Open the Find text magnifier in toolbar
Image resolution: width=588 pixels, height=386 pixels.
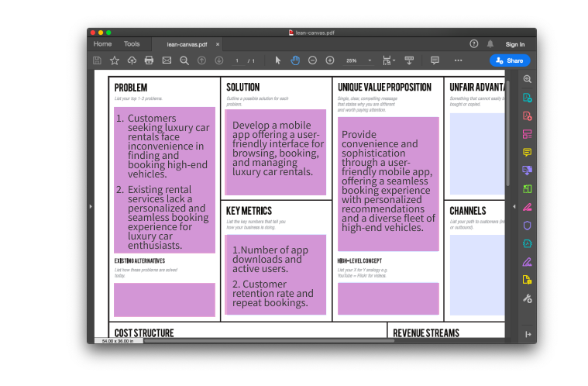[184, 60]
